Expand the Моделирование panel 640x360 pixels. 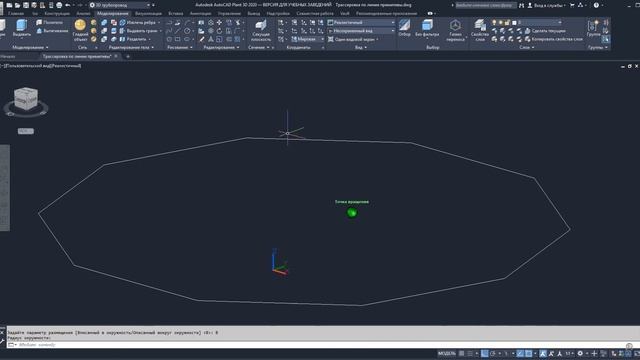click(30, 48)
